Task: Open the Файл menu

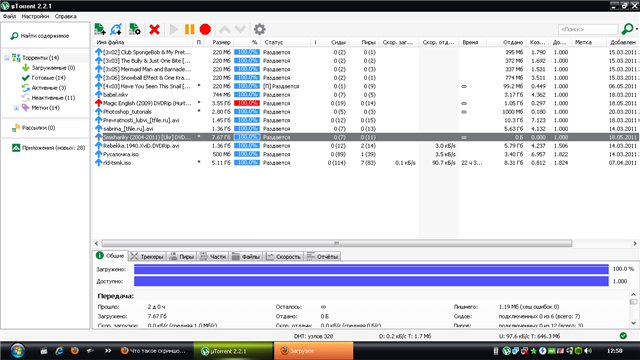Action: [9, 16]
